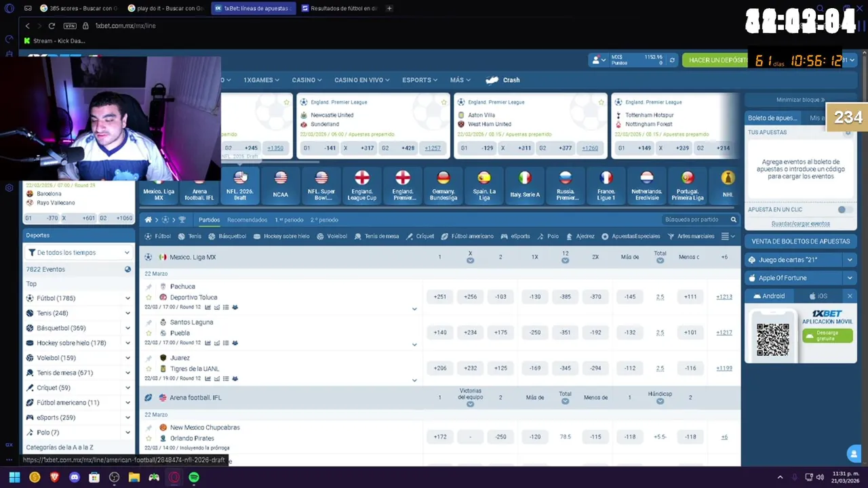Image resolution: width=868 pixels, height=488 pixels.
Task: Pin the Pachuca match
Action: click(x=149, y=287)
